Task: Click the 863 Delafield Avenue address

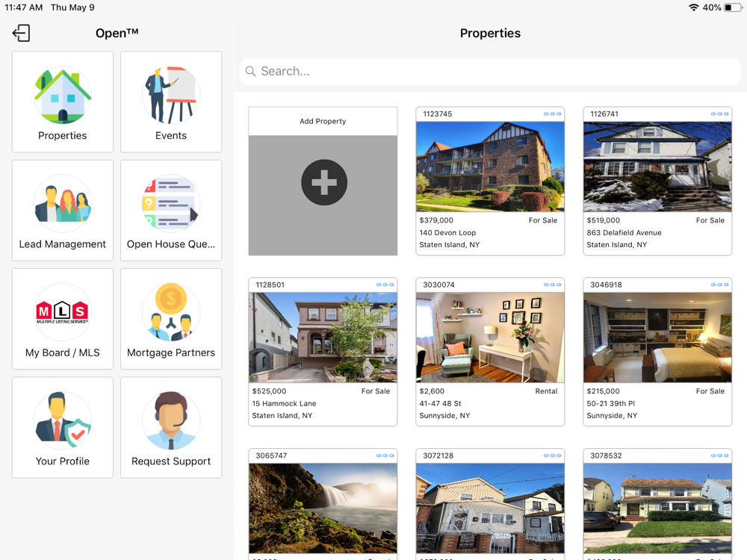Action: point(624,233)
